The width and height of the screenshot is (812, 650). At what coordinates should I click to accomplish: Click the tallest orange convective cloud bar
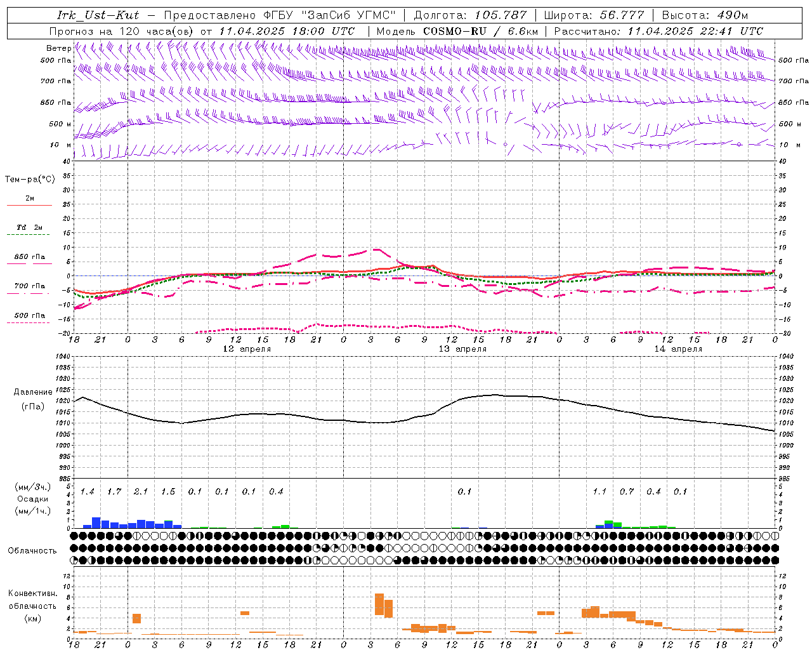(379, 604)
